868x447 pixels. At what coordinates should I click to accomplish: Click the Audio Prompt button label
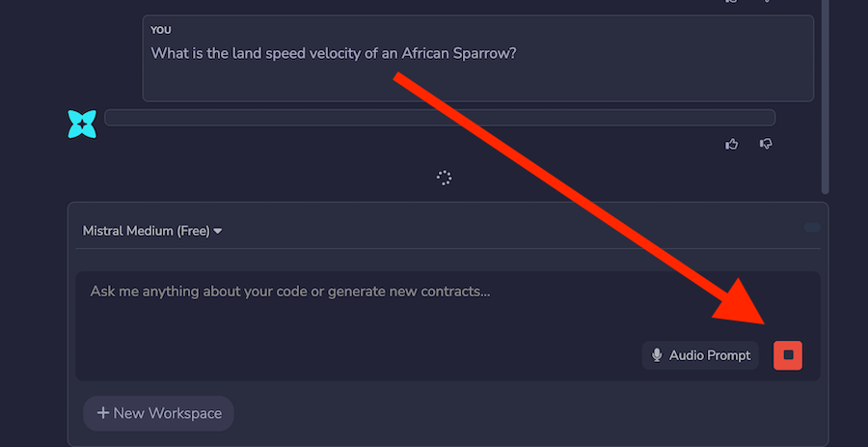coord(710,355)
